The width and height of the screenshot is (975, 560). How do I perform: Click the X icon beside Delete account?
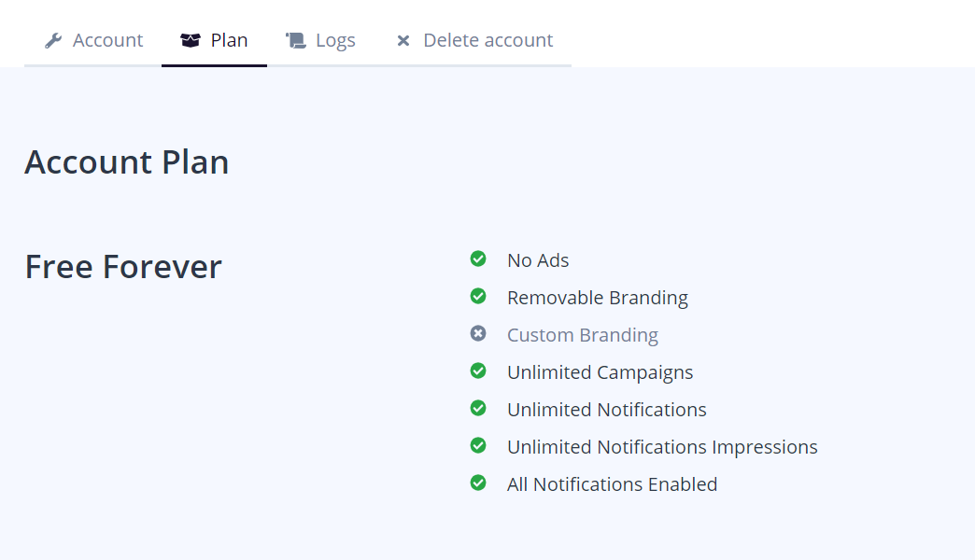(403, 41)
